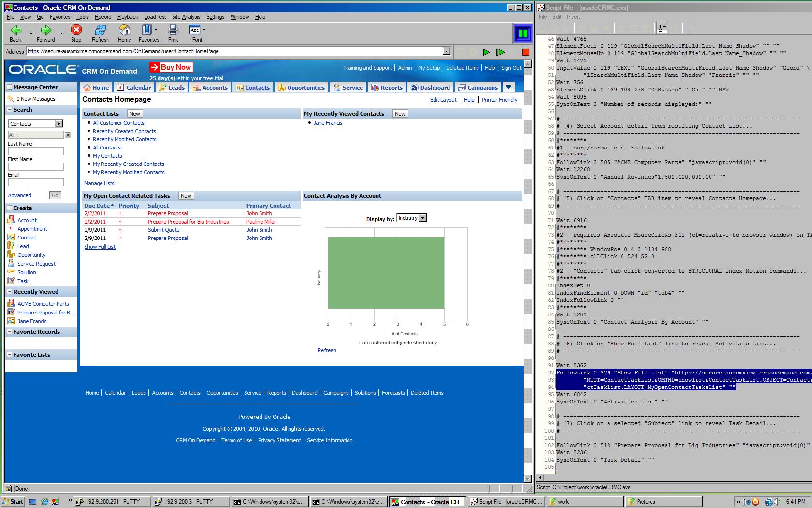
Task: Click the Forward arrow toolbar icon
Action: [46, 30]
